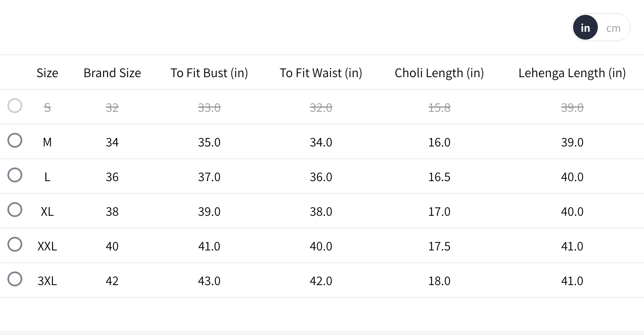Click the 3XL size label
644x335 pixels.
[47, 281]
